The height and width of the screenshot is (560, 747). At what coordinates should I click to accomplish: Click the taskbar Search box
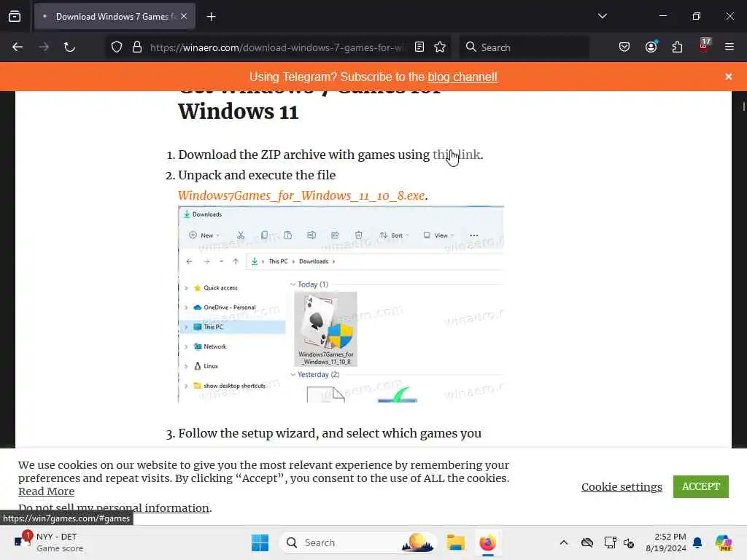pyautogui.click(x=358, y=542)
